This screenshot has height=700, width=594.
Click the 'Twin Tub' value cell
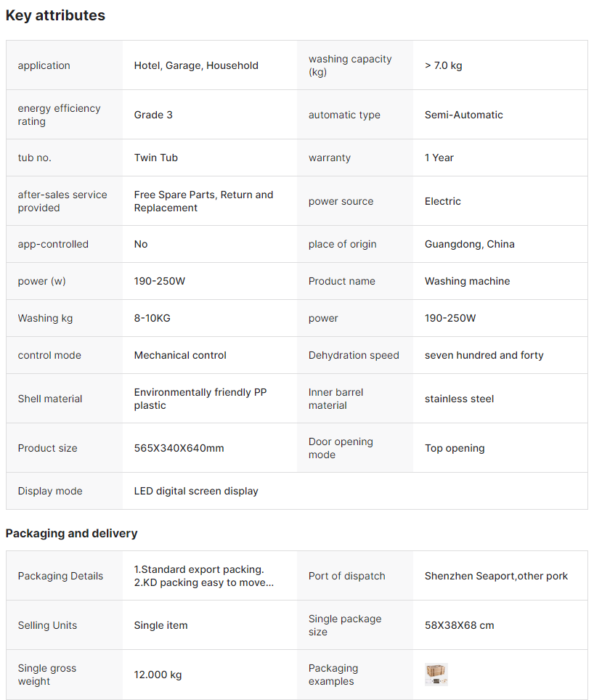click(155, 158)
